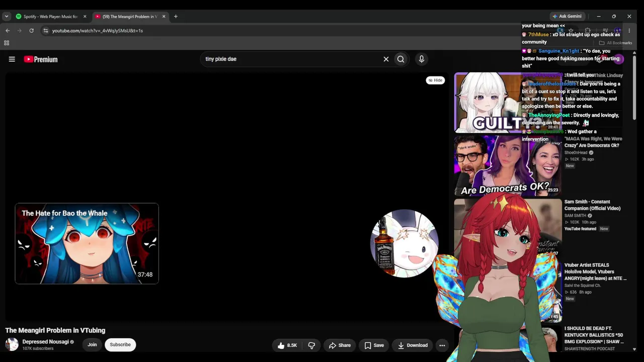Open the Chrome apps grid in bookmarks bar
The image size is (644, 362).
(7, 43)
